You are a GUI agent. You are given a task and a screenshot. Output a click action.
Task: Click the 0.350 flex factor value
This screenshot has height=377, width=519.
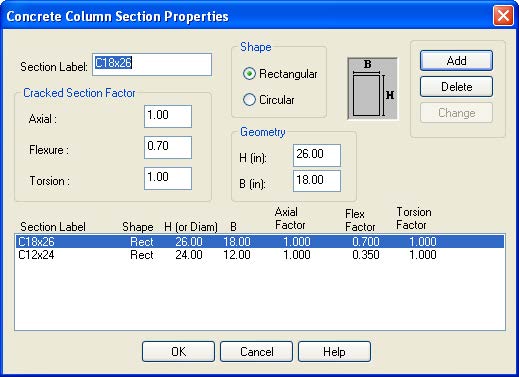tap(366, 255)
